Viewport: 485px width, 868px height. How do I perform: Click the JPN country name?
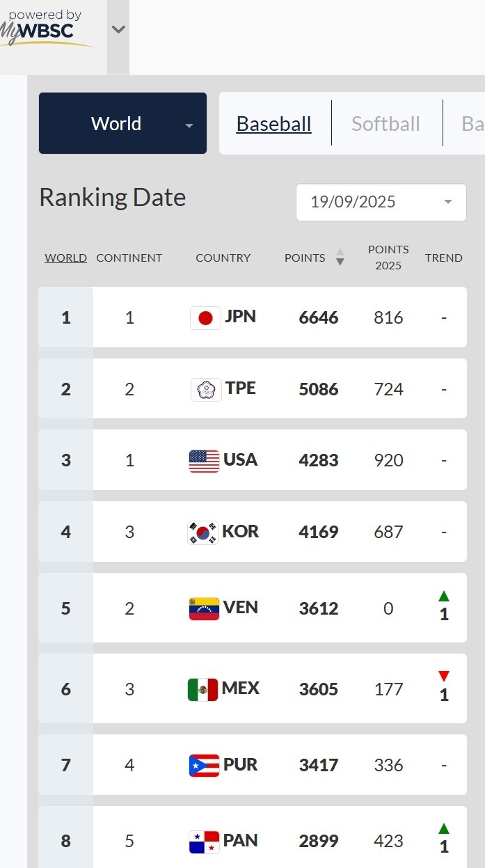tap(240, 317)
